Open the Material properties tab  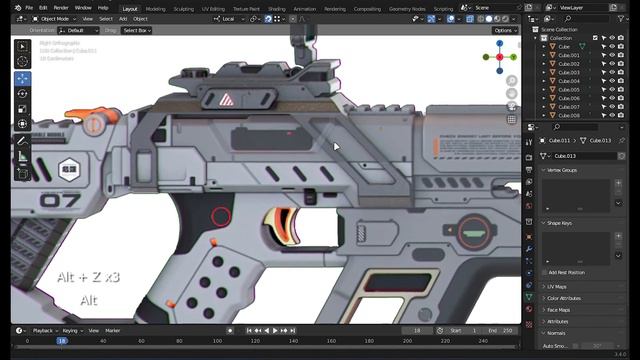[529, 309]
